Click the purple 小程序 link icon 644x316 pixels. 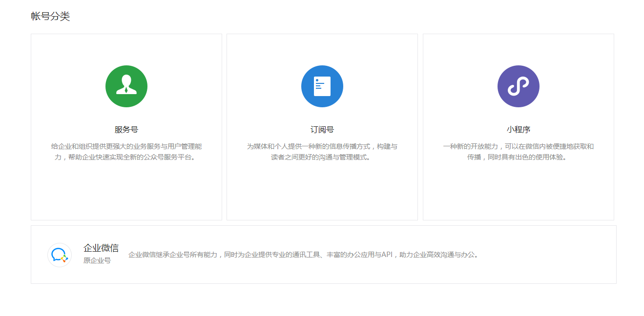[x=519, y=86]
